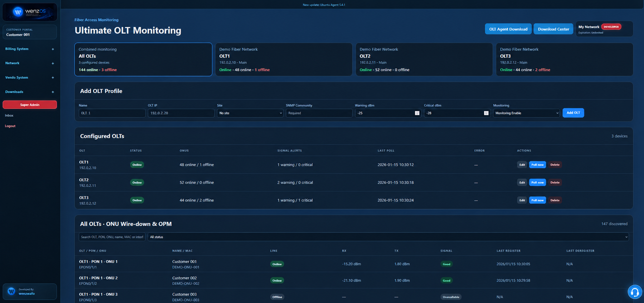Open the Site dropdown
Screen dimensions: 644x303
pyautogui.click(x=250, y=113)
